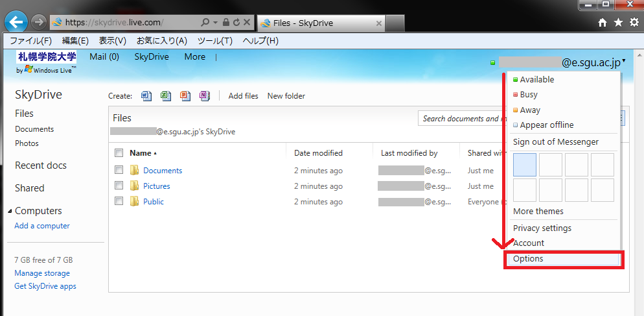The width and height of the screenshot is (644, 316).
Task: Open the ファイル(F) menu
Action: pyautogui.click(x=31, y=41)
